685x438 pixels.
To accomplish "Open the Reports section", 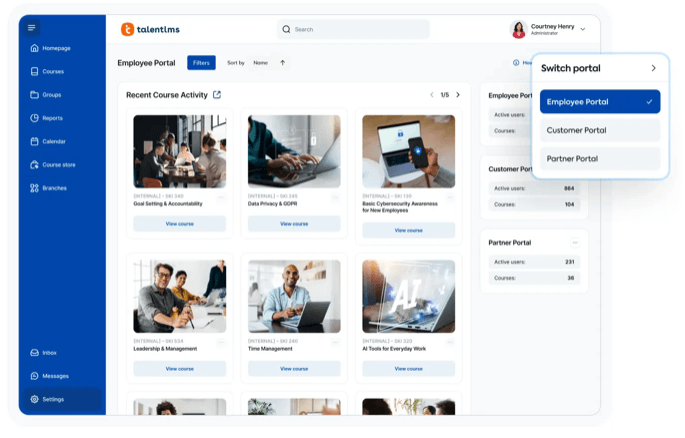I will (x=52, y=118).
